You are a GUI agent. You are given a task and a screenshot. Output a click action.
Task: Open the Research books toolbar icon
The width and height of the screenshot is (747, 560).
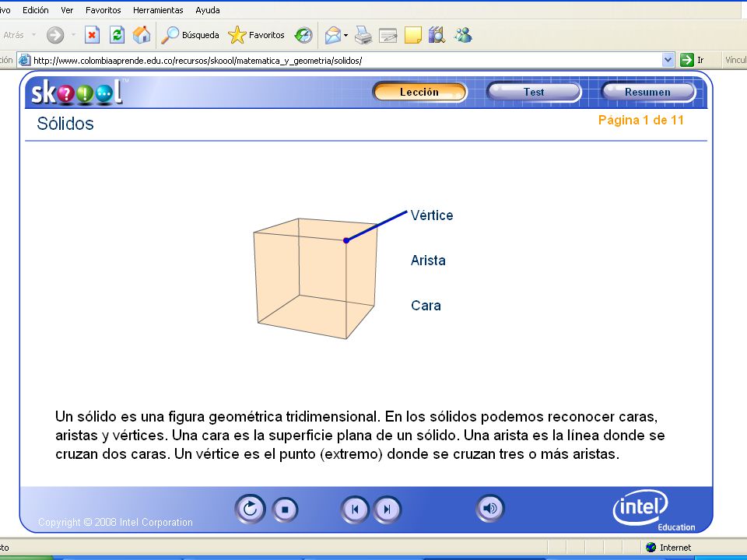click(437, 35)
